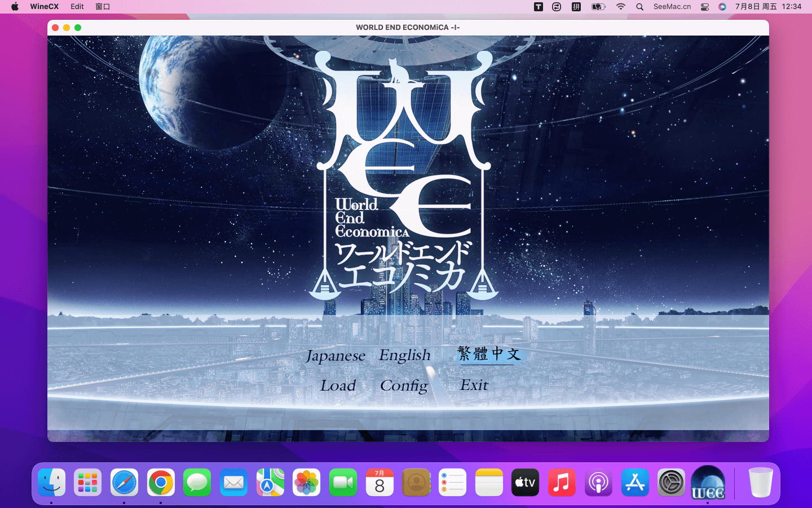Open Finder from the Dock
The height and width of the screenshot is (508, 812).
coord(51,483)
